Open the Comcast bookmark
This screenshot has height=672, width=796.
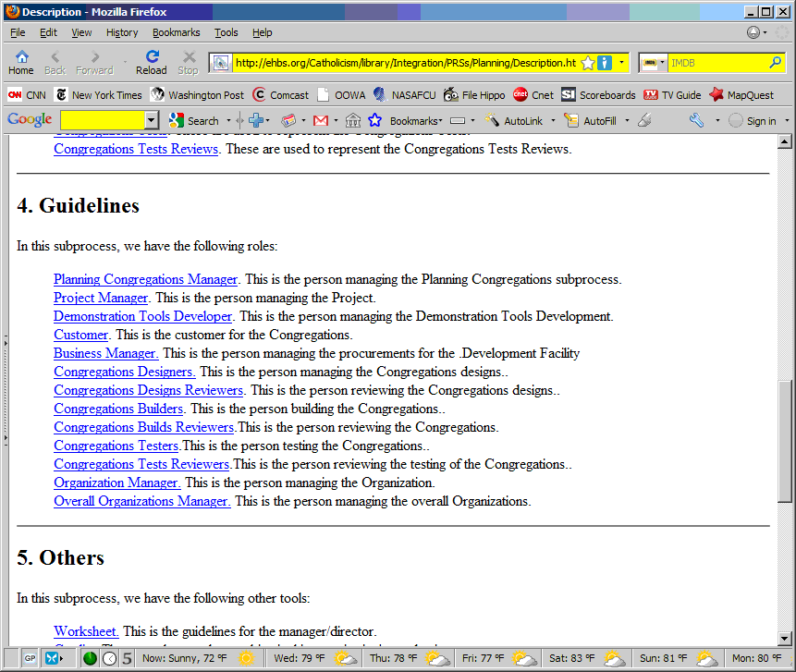click(x=281, y=95)
